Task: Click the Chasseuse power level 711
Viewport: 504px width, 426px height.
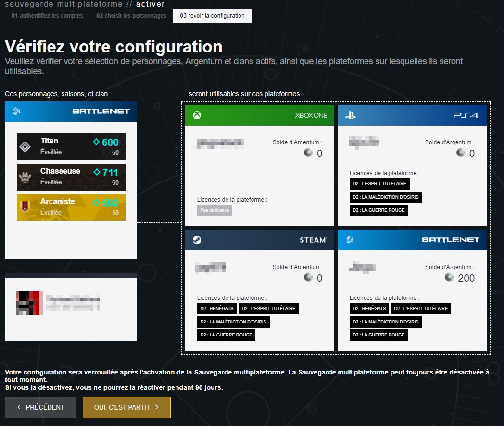Action: (110, 172)
